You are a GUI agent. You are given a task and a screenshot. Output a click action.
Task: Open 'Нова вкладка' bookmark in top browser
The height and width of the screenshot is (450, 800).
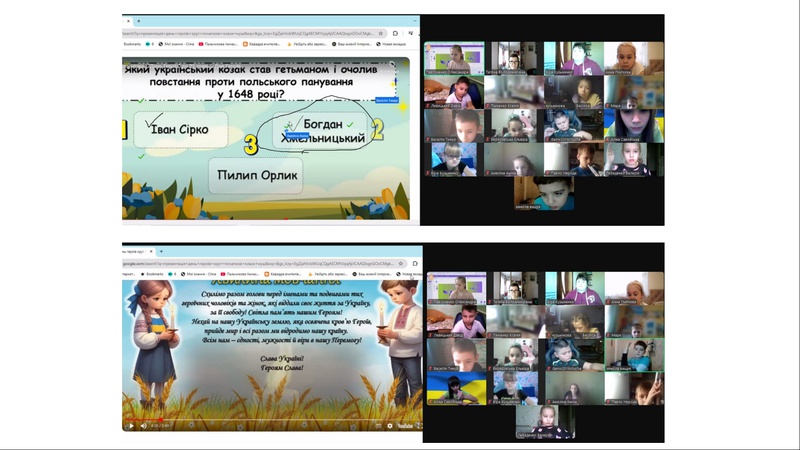click(x=391, y=44)
